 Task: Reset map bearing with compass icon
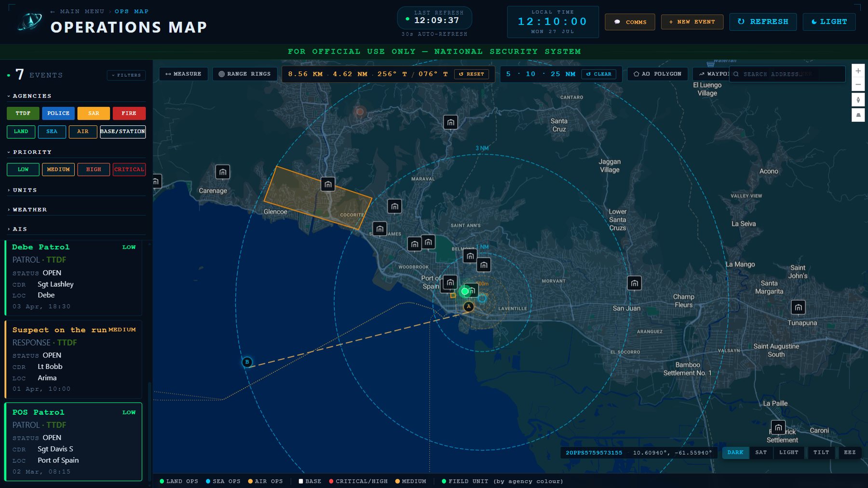(x=858, y=100)
